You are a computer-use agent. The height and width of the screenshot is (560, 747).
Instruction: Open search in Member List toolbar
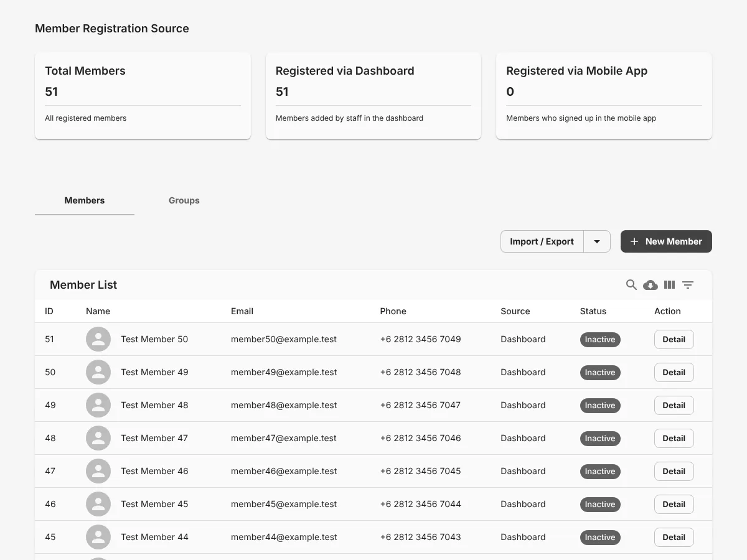(x=631, y=285)
